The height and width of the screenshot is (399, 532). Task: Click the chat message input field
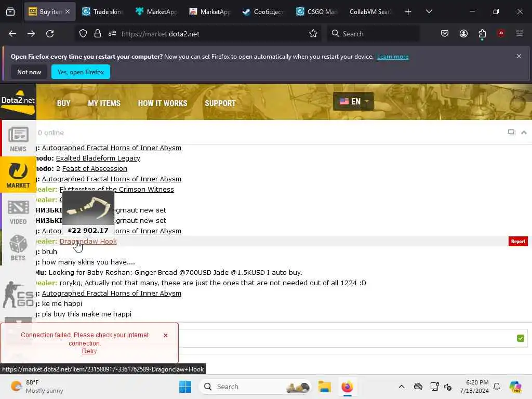[346, 338]
